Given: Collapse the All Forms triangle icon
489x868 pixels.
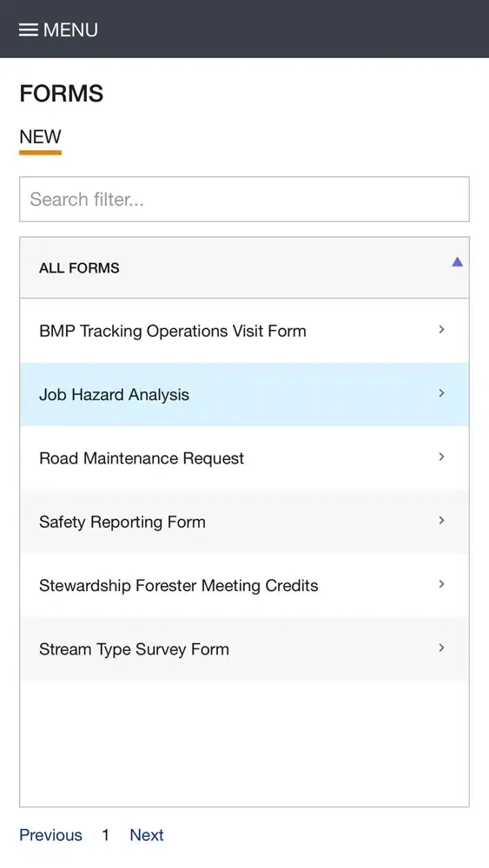Looking at the screenshot, I should point(457,262).
